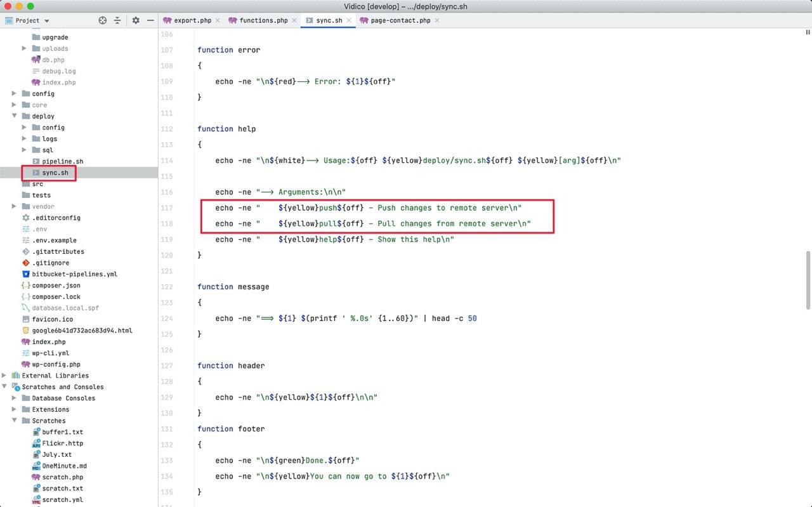Switch to the functions.php tab

click(x=263, y=20)
